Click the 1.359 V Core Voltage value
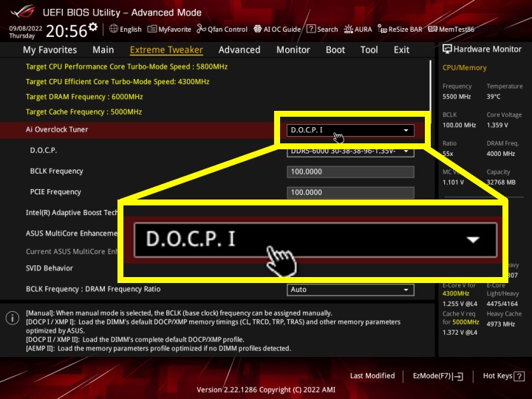The width and height of the screenshot is (532, 399). [x=497, y=125]
